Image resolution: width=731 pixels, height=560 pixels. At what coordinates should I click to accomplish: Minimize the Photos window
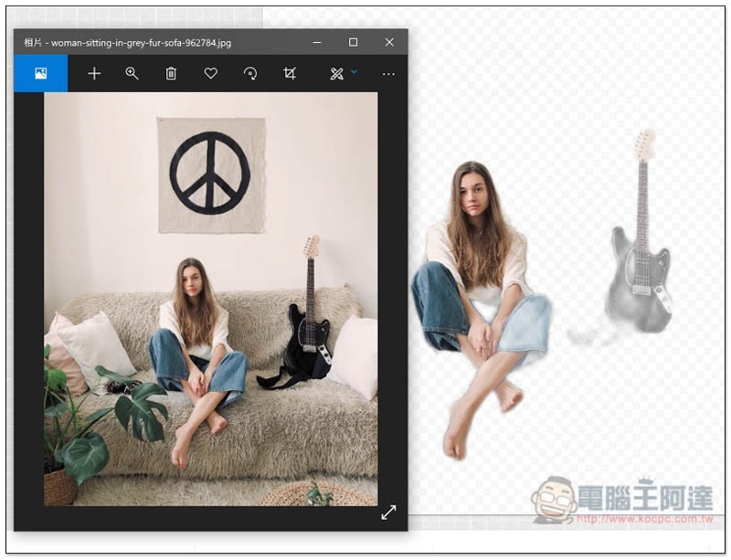click(x=317, y=42)
